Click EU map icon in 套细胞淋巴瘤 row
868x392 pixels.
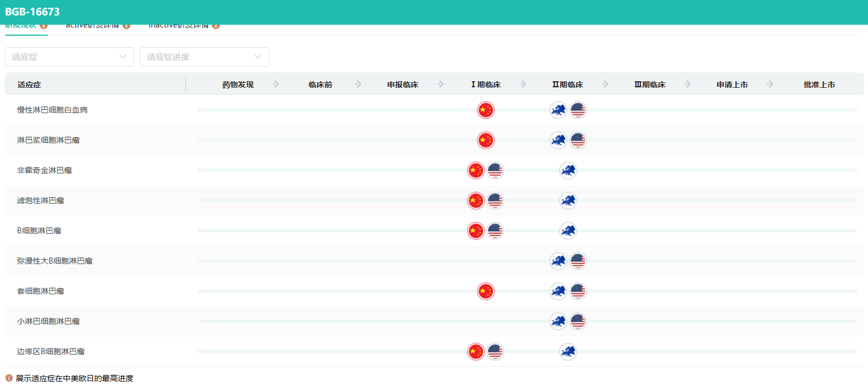tap(558, 291)
